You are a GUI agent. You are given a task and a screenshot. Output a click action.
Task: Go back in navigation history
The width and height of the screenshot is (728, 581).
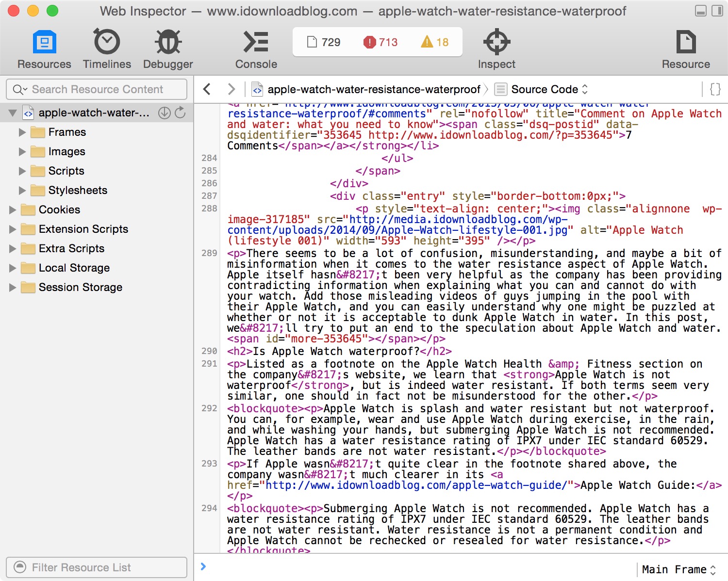coord(207,89)
